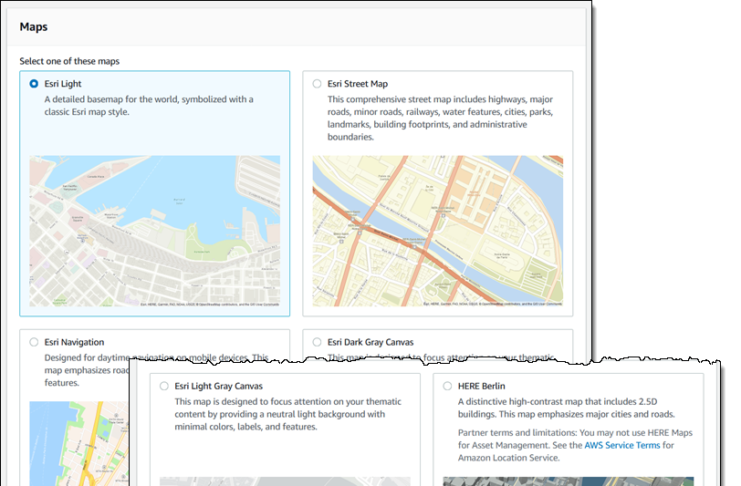Click the 'Esri Light Gray Canvas' card title
The height and width of the screenshot is (486, 741).
pyautogui.click(x=218, y=386)
